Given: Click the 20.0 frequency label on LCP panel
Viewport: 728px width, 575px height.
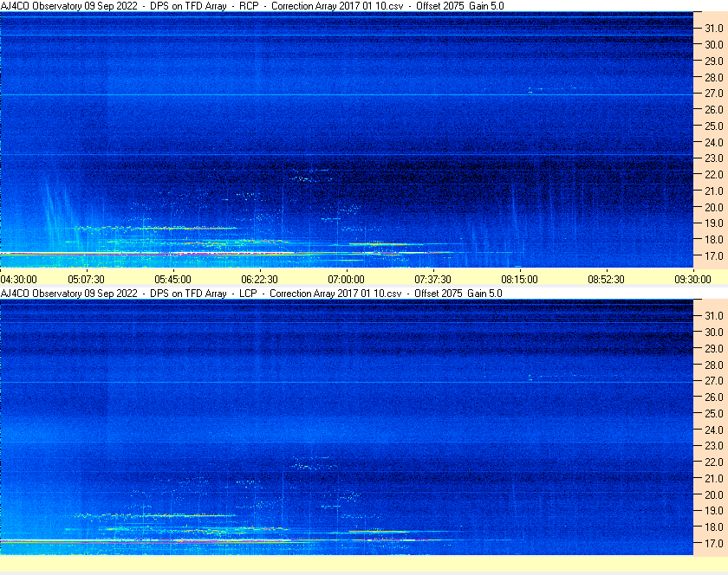Looking at the screenshot, I should pyautogui.click(x=714, y=494).
